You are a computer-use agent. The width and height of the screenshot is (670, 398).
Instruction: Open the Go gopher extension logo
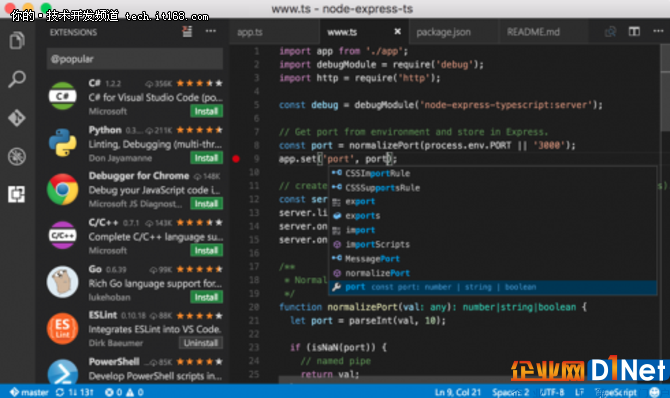click(x=62, y=282)
